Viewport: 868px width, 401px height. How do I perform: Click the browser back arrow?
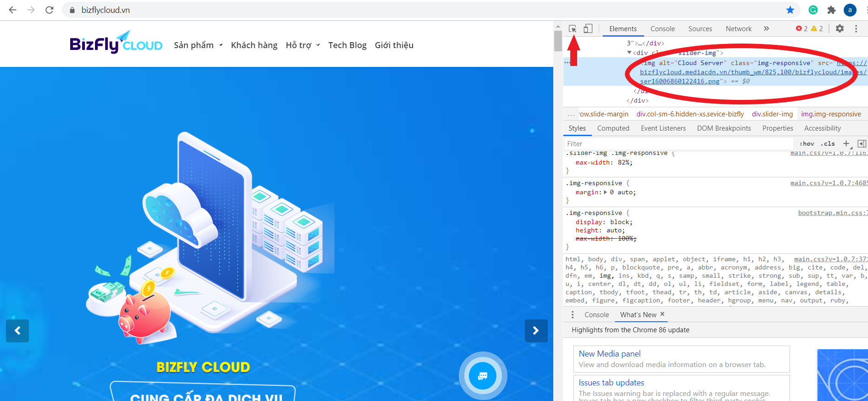[x=12, y=10]
